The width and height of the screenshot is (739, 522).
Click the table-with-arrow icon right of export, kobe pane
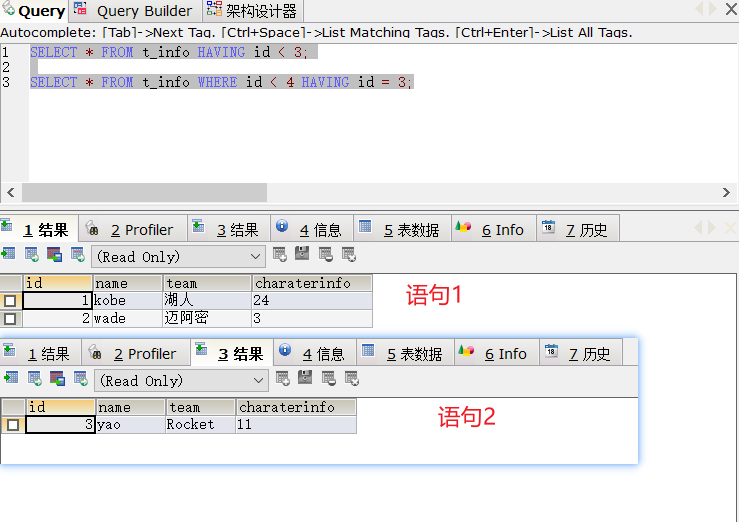coord(32,254)
